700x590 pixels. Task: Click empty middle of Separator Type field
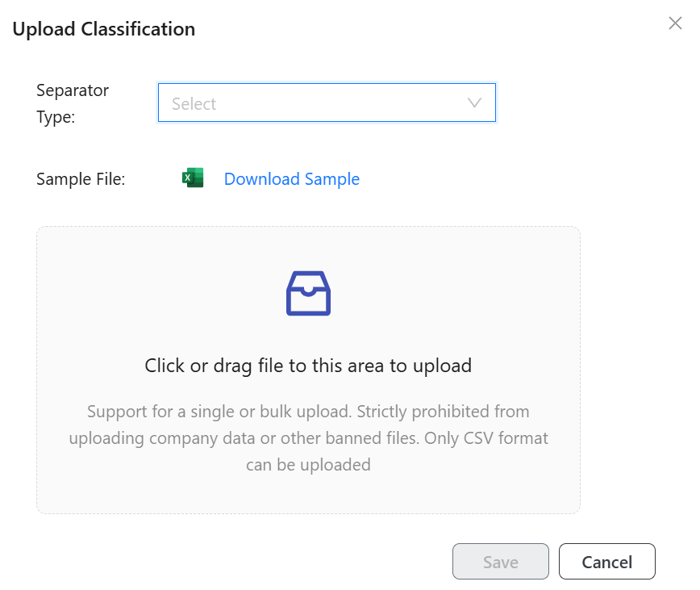click(339, 103)
